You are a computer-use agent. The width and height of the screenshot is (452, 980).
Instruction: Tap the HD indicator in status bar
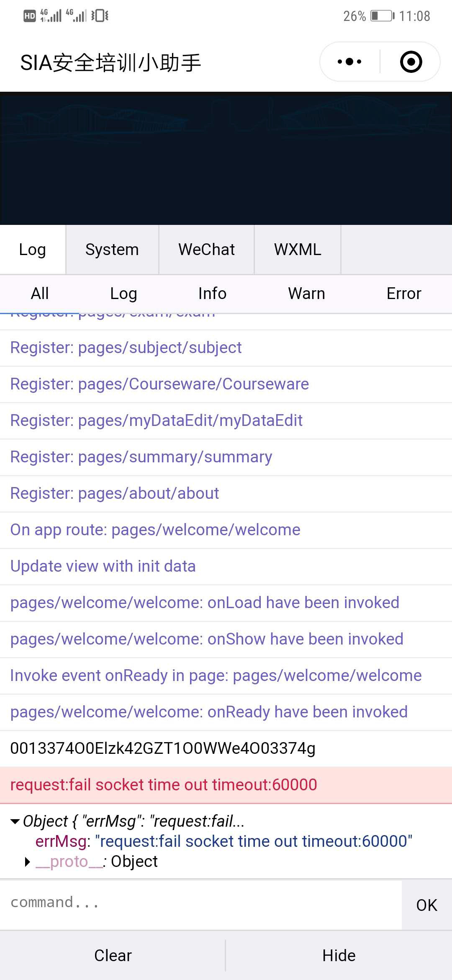[x=30, y=16]
